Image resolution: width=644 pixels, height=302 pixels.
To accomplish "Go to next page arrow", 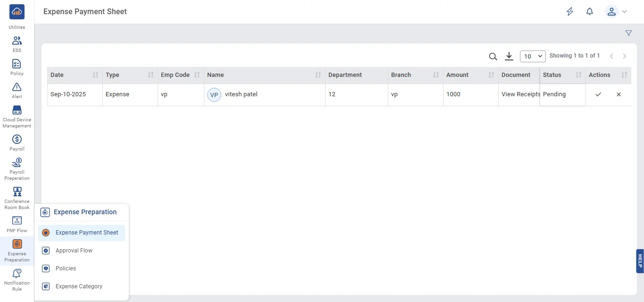I will point(625,56).
